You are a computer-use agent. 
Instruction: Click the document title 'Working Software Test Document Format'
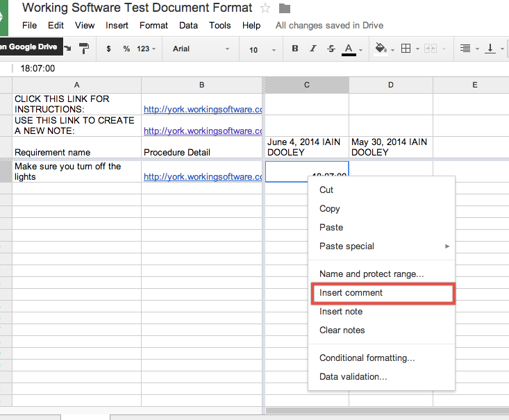click(x=137, y=8)
